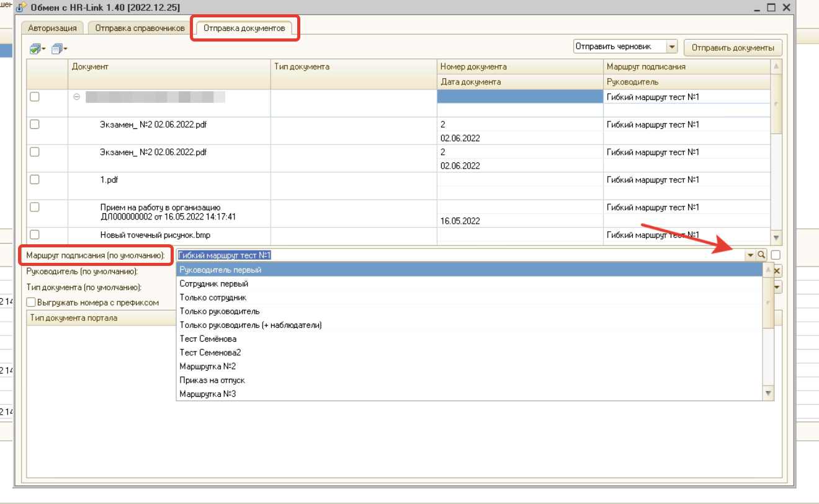Screen dimensions: 819x504
Task: Select the Прием на работу document checkbox
Action: pyautogui.click(x=35, y=207)
